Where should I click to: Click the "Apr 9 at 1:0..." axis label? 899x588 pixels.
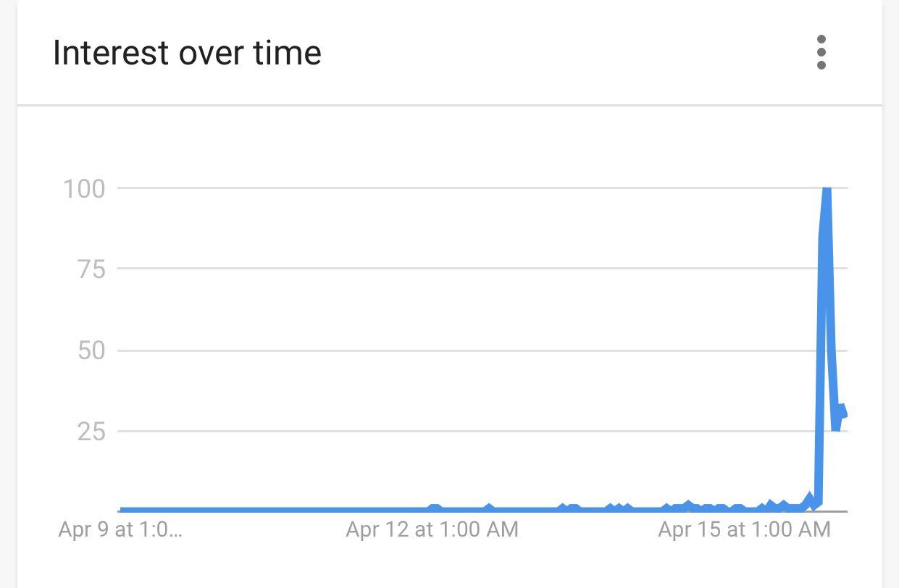pyautogui.click(x=120, y=529)
